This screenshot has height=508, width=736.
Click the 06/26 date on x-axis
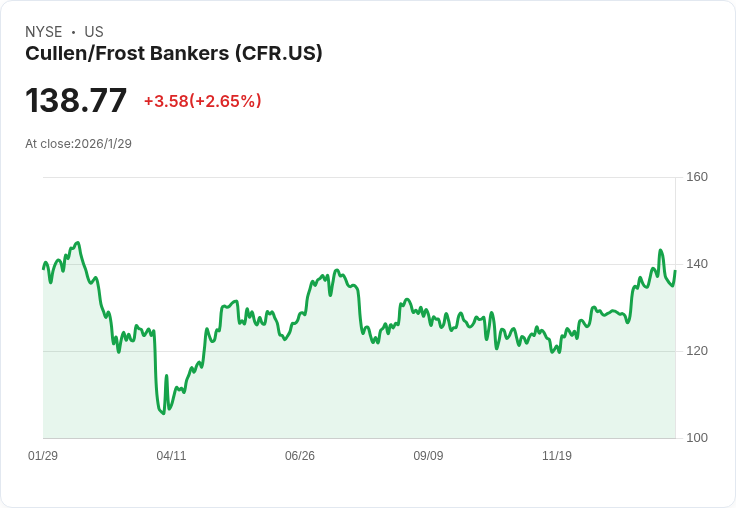(x=300, y=456)
